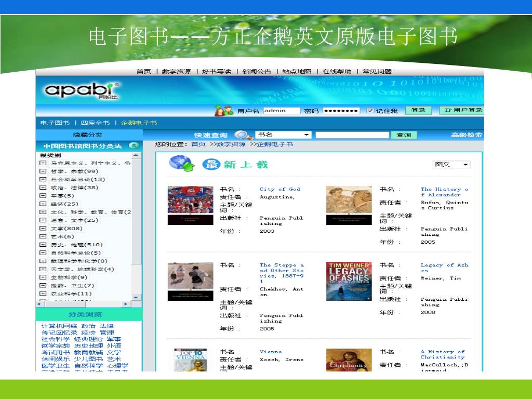532x399 pixels.
Task: Switch to the 企鹅电子书 tab
Action: [x=139, y=123]
